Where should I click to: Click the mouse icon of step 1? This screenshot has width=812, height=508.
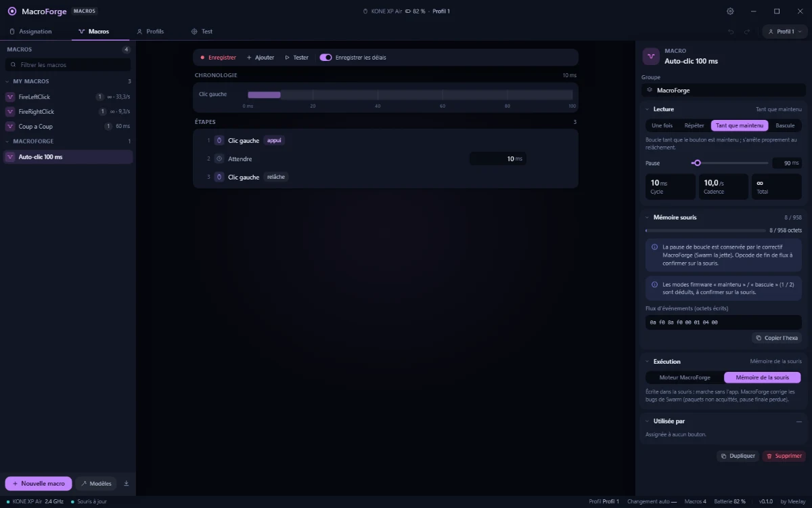coord(219,141)
